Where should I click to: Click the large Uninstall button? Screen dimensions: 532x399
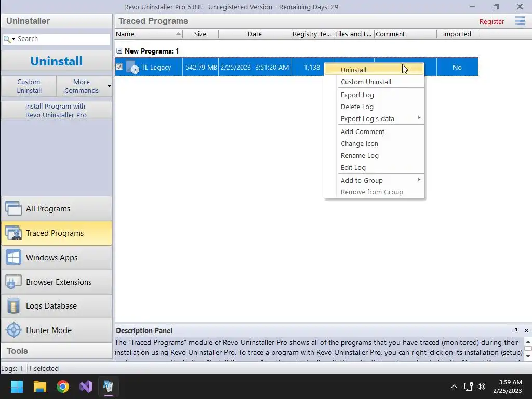coord(56,61)
